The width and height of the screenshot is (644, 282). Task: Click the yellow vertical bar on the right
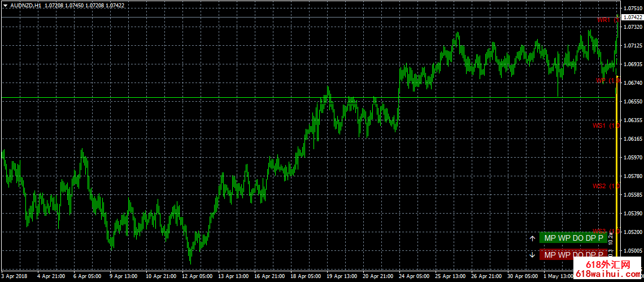click(616, 170)
